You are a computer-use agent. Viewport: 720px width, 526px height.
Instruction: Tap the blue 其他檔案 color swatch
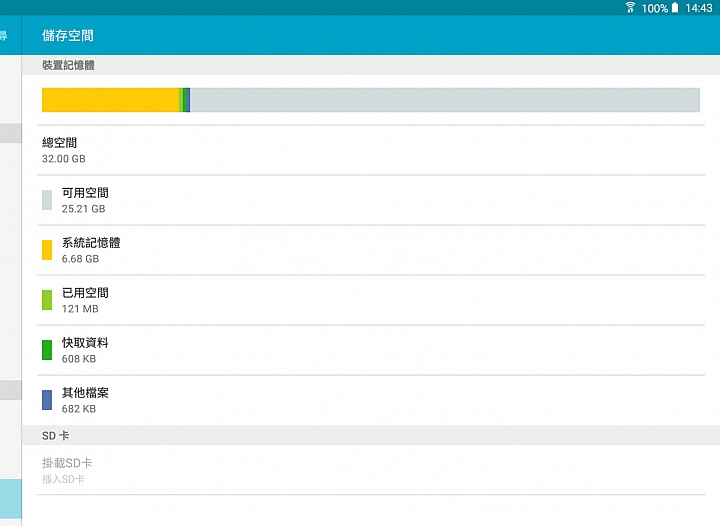(x=47, y=400)
